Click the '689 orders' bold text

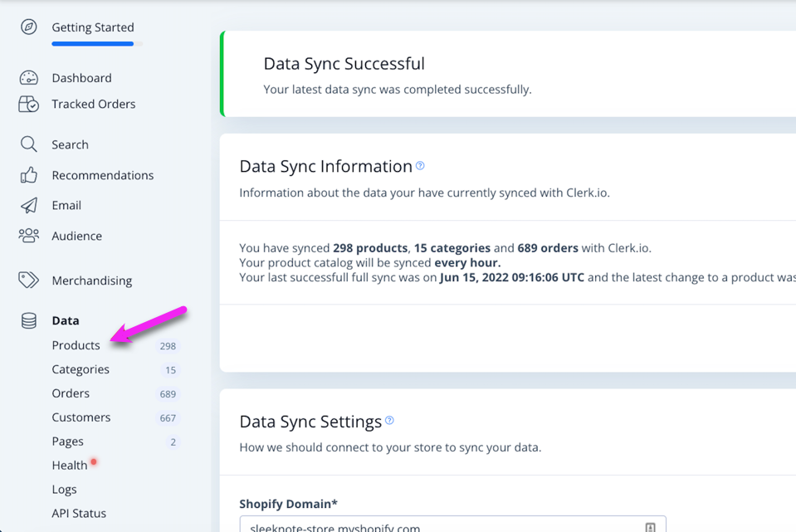[x=548, y=247]
